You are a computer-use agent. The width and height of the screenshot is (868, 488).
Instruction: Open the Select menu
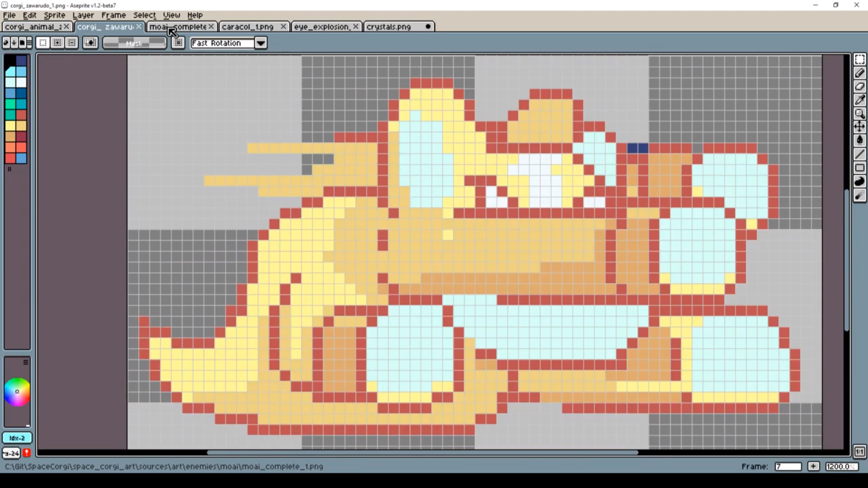point(144,15)
